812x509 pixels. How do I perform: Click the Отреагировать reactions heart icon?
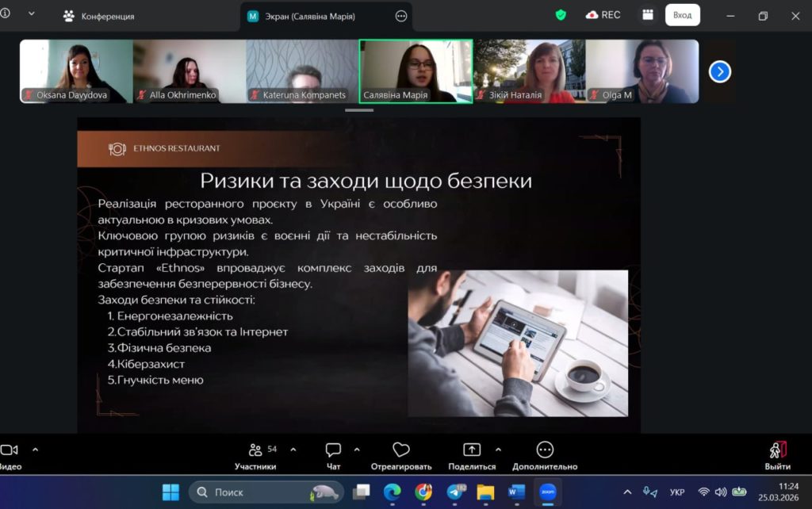(x=401, y=450)
